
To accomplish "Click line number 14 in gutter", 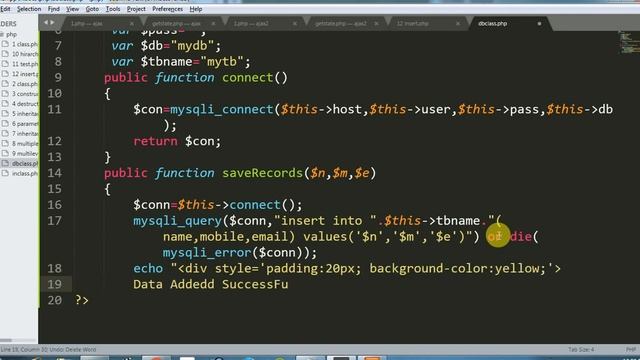I will click(x=54, y=173).
